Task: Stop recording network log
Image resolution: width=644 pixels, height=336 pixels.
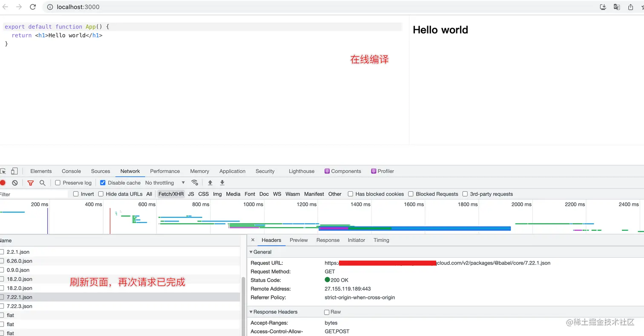Action: click(x=3, y=182)
